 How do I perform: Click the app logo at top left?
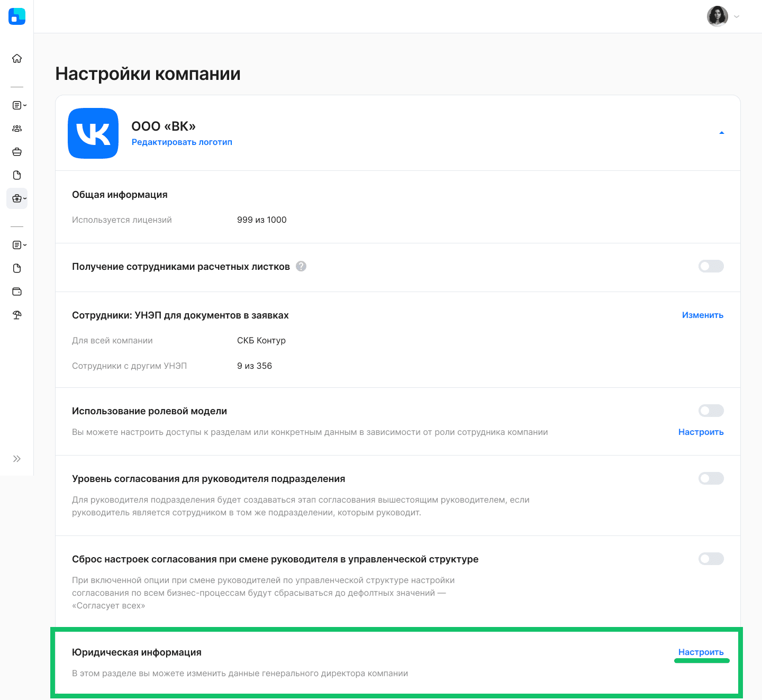point(17,16)
